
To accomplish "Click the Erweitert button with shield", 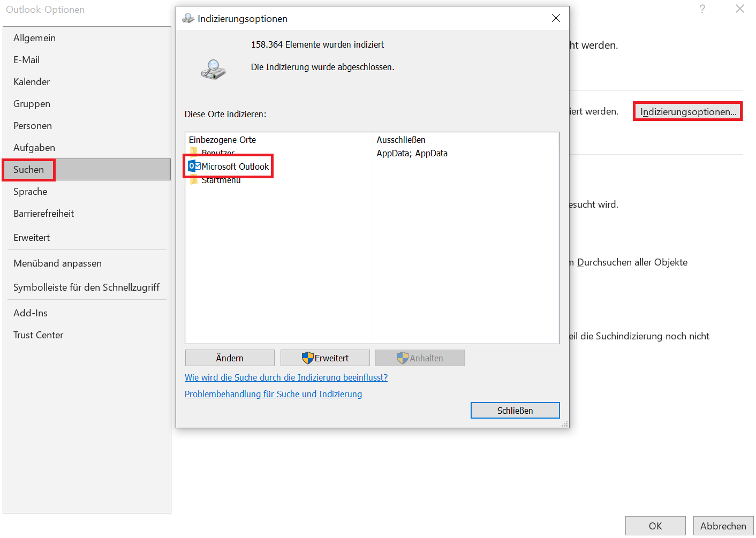I will [325, 358].
